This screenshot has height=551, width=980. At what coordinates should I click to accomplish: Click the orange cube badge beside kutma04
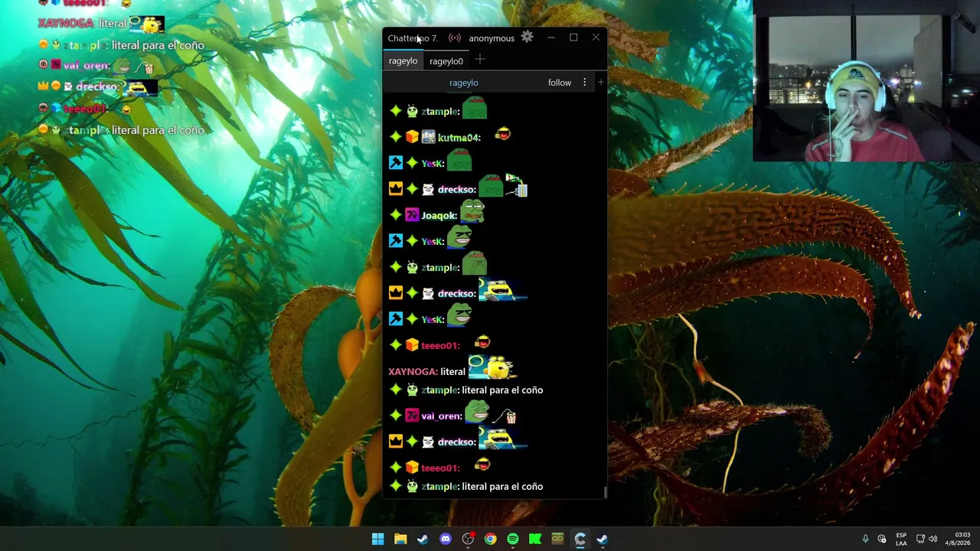click(412, 138)
